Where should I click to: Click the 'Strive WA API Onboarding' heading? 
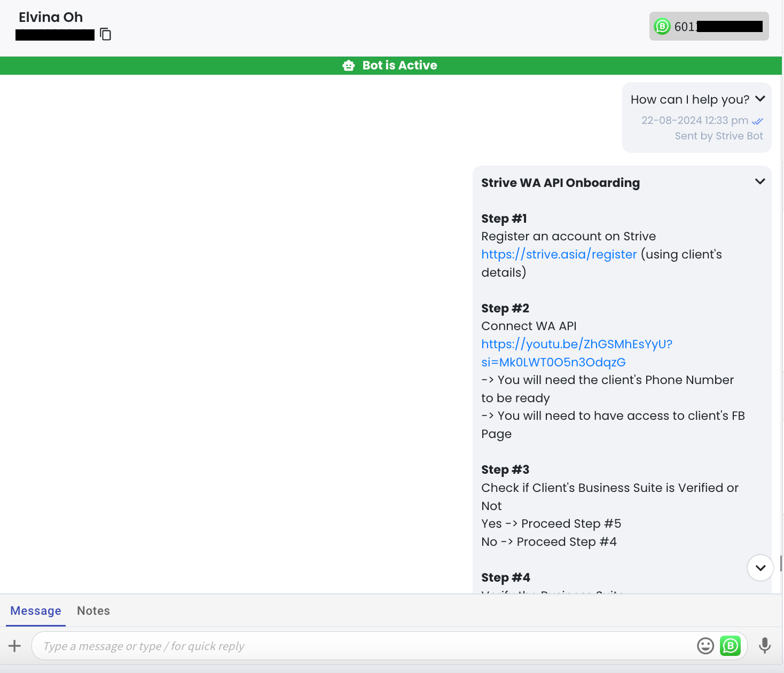[560, 183]
